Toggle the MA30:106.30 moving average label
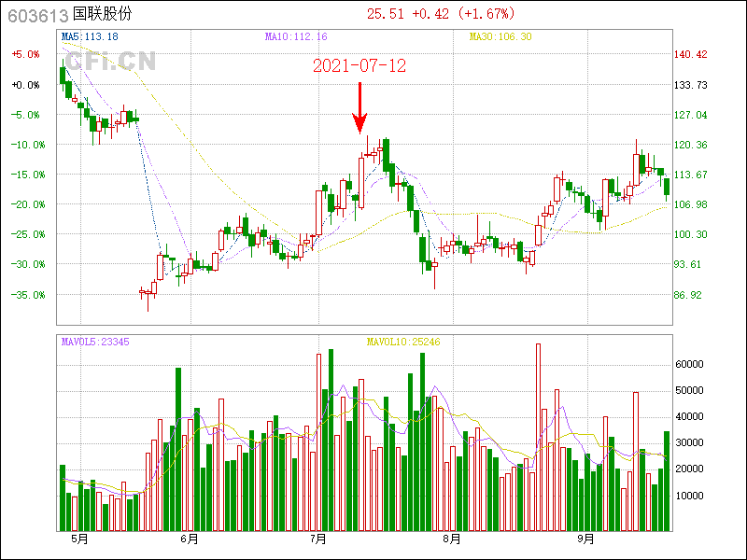 click(500, 36)
